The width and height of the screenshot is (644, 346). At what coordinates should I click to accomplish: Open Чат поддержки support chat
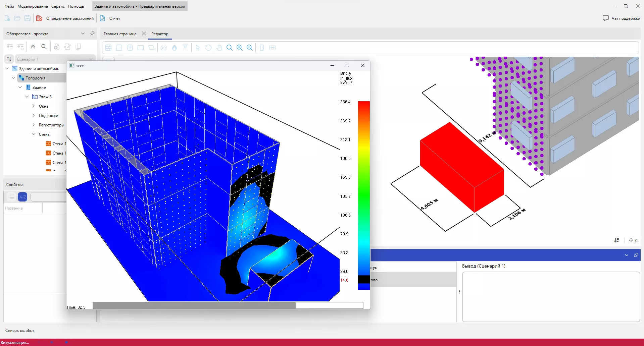621,18
